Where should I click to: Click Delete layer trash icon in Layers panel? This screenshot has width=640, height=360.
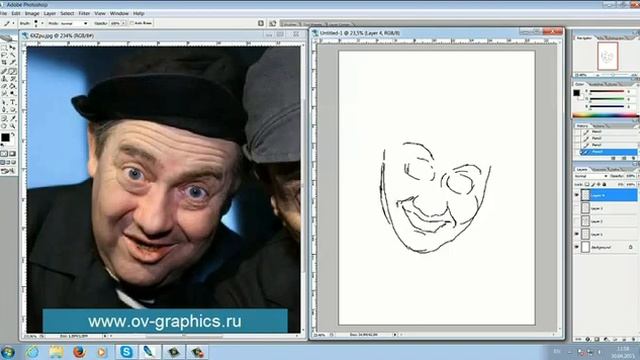click(x=634, y=339)
